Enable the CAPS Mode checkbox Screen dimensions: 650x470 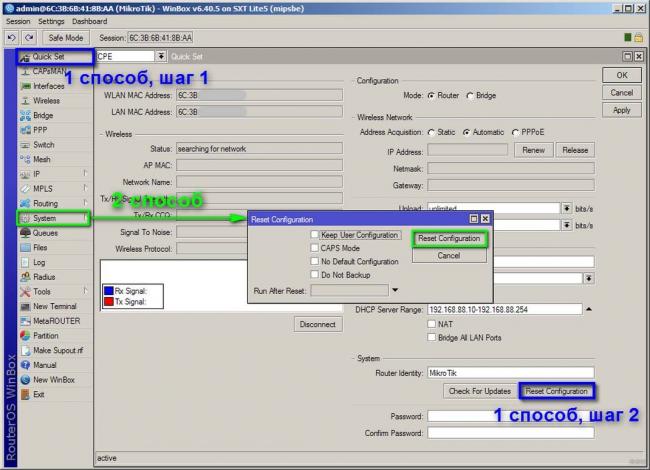(x=315, y=248)
